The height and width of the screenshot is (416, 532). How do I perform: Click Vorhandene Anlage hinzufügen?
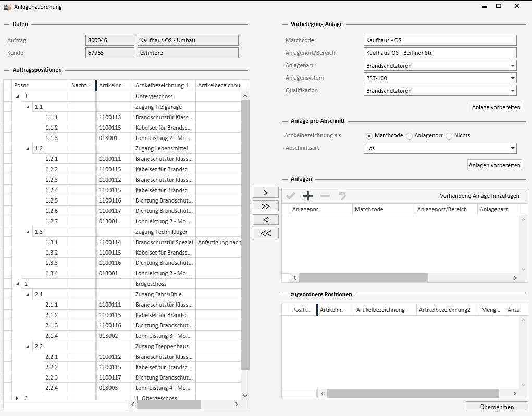(479, 196)
